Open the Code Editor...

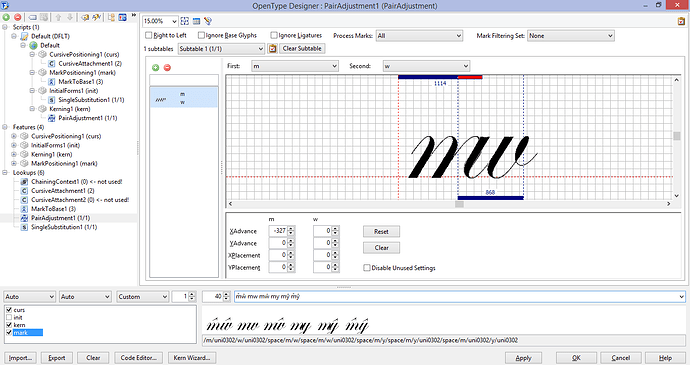(x=139, y=358)
